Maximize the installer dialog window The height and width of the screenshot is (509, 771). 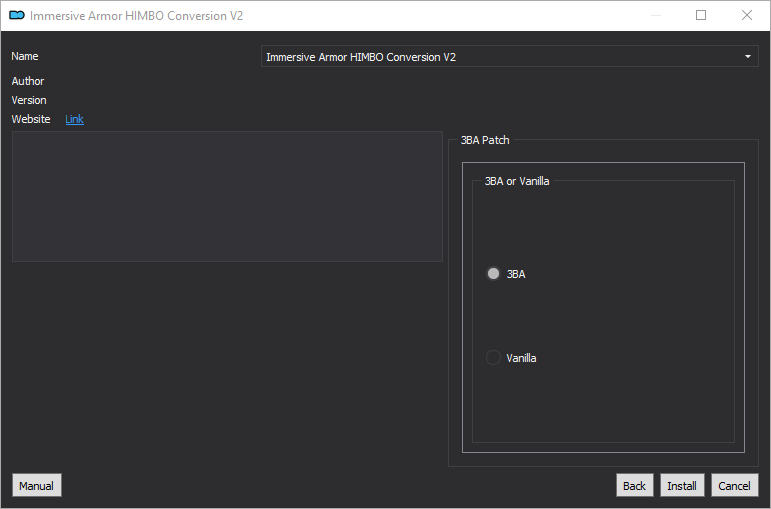point(701,16)
